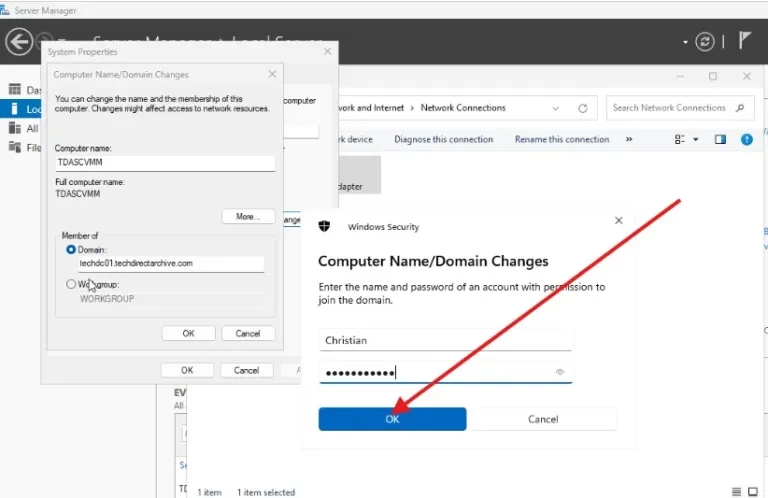Click the Windows Security shield icon
Screen dimensions: 768x498
(x=324, y=226)
